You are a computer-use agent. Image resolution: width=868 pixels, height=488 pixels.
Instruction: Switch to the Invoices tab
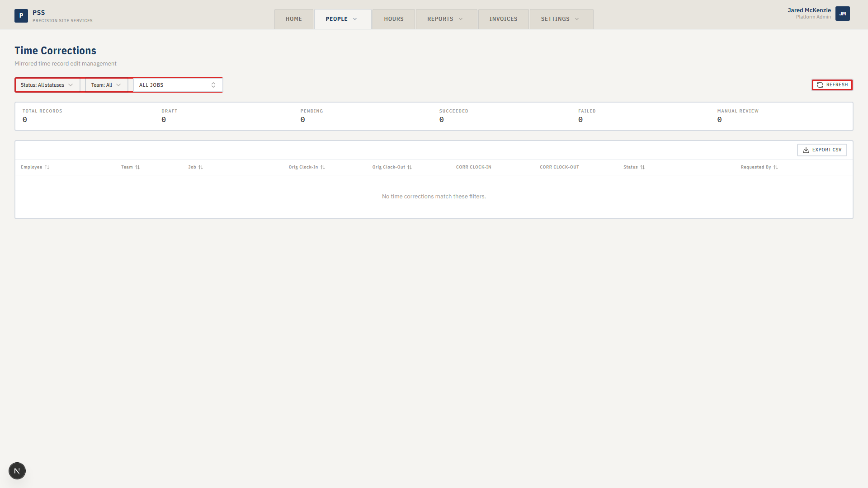point(503,19)
